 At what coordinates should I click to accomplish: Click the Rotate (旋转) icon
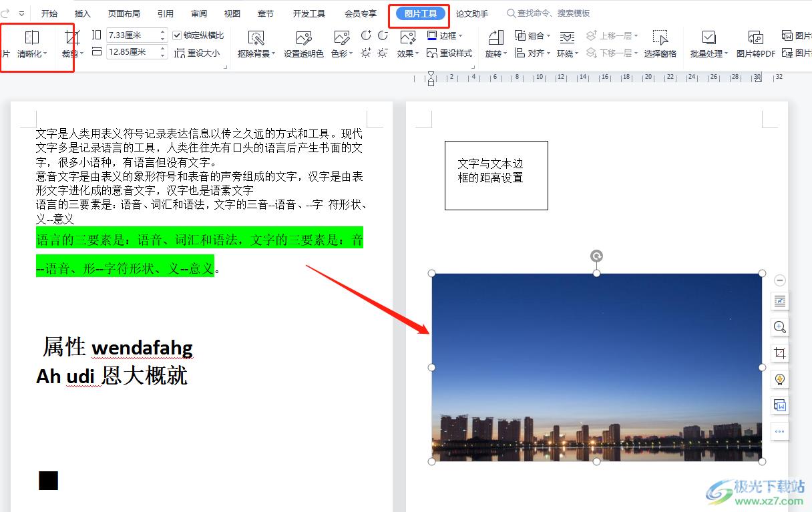[x=496, y=37]
